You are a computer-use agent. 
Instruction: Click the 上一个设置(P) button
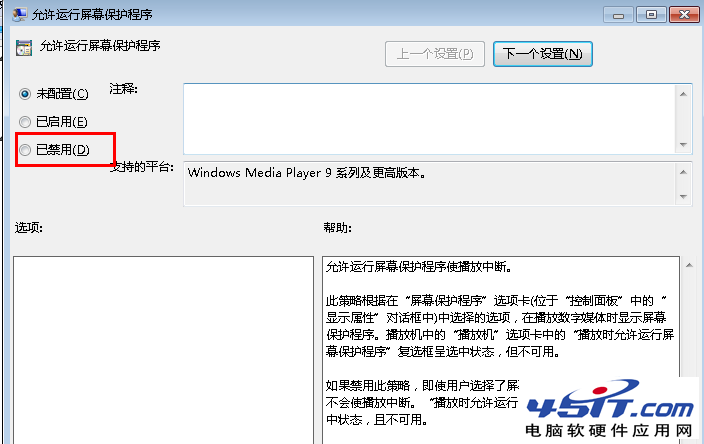pyautogui.click(x=435, y=53)
